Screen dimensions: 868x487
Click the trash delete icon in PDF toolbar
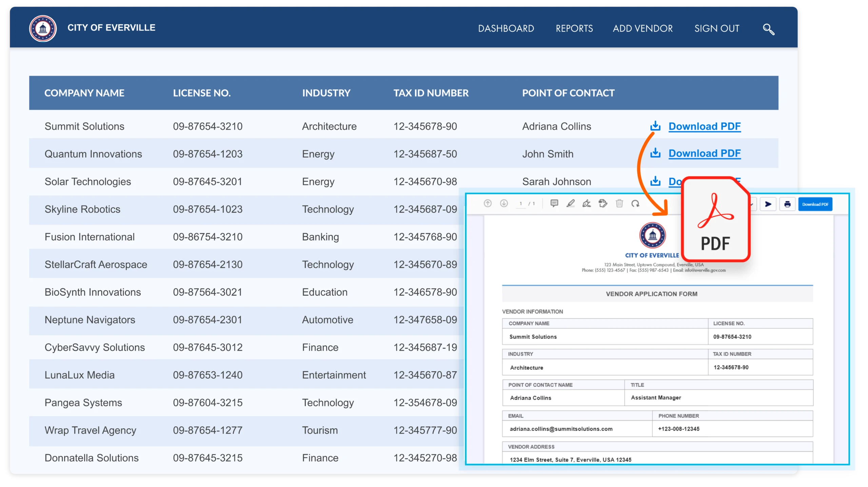point(619,203)
